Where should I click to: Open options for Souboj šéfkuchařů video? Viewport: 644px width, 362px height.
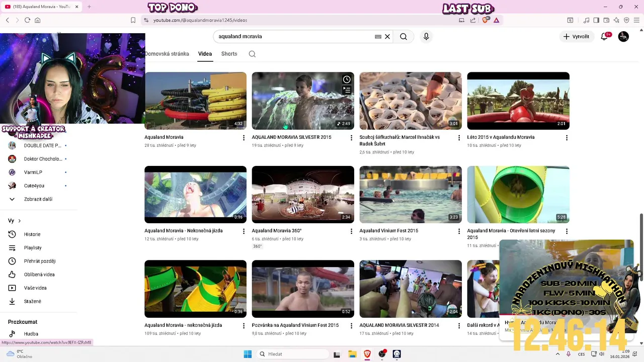pos(459,138)
